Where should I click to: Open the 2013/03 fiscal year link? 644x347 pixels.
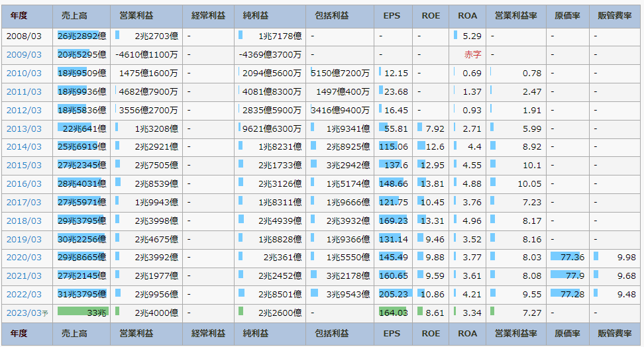(x=24, y=128)
